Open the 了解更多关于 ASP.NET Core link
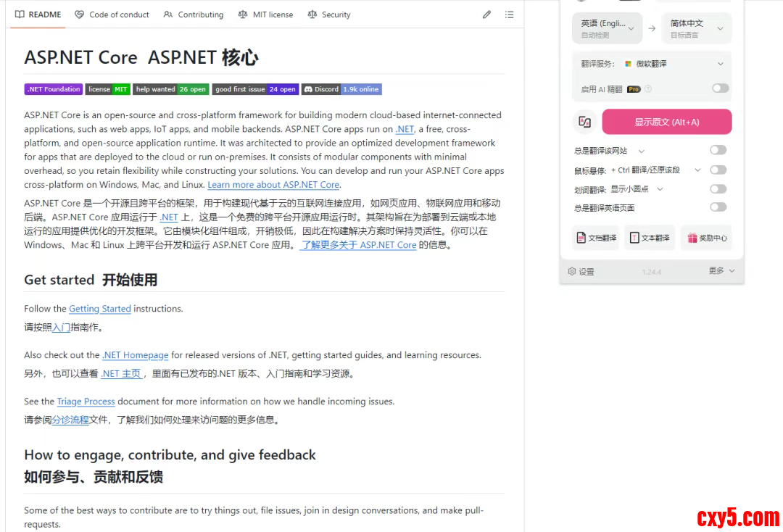The width and height of the screenshot is (783, 532). (x=358, y=245)
